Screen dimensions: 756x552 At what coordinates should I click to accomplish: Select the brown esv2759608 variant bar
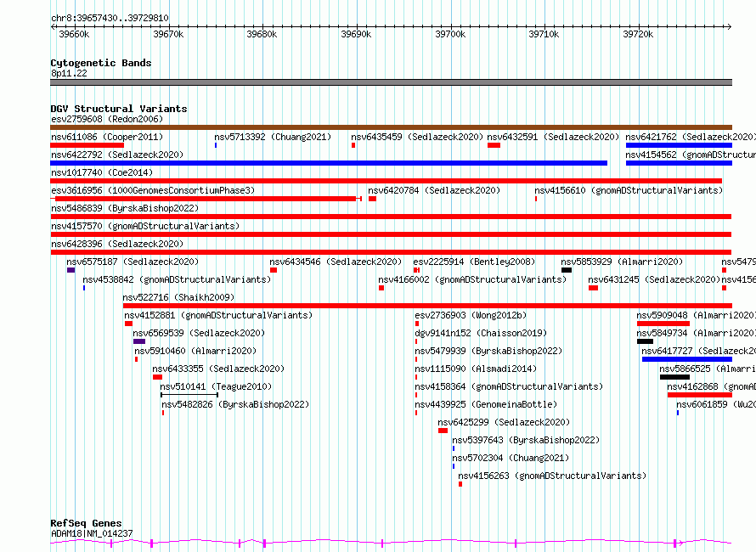pyautogui.click(x=391, y=127)
